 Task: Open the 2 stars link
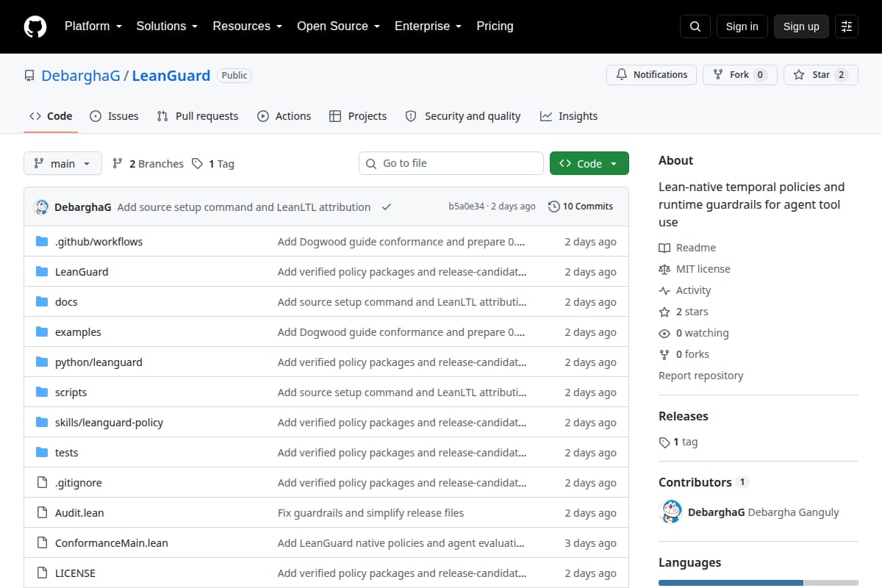point(684,312)
